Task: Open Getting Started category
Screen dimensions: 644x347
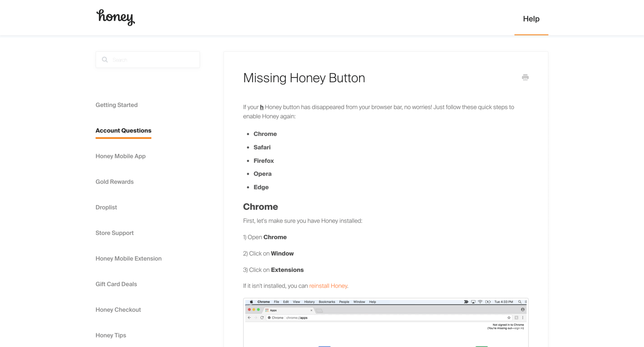Action: 116,105
